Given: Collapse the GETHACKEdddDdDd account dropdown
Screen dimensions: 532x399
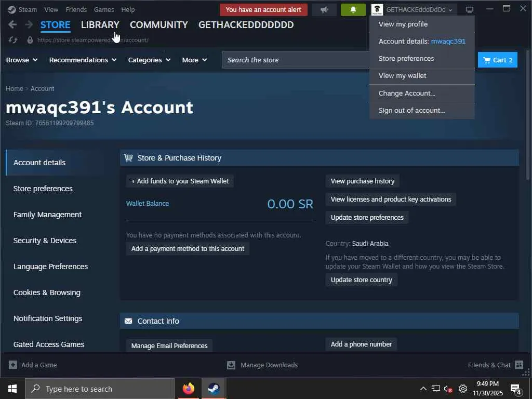Looking at the screenshot, I should (419, 9).
